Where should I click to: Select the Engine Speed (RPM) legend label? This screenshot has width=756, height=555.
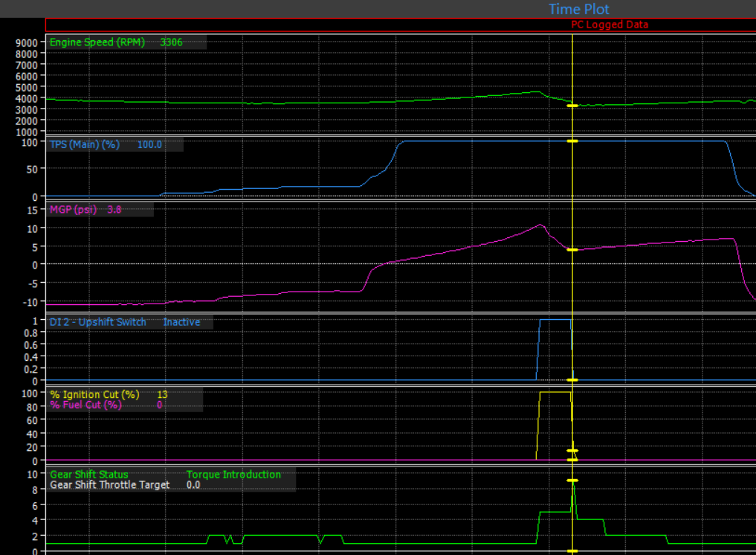97,42
